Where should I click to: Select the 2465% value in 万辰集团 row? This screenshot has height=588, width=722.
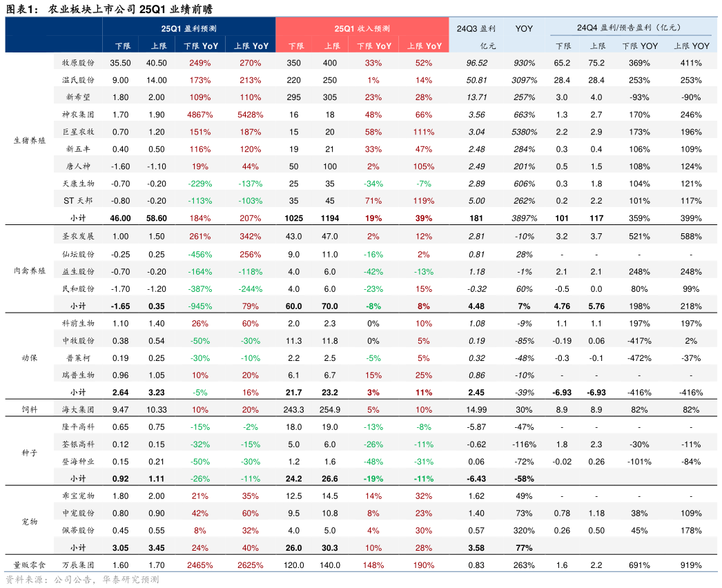[200, 565]
